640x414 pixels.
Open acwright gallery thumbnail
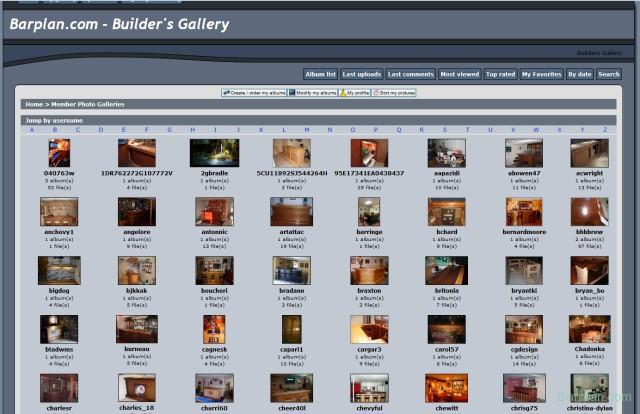[x=589, y=153]
